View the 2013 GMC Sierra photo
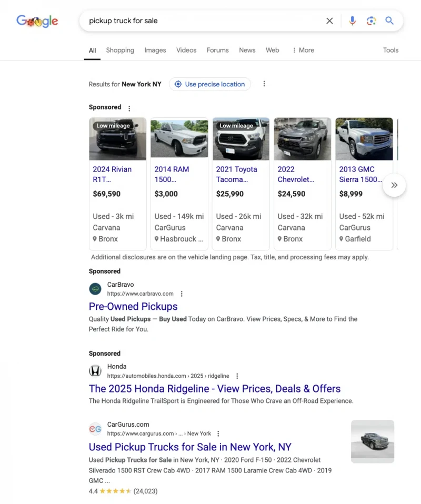This screenshot has width=421, height=504. (x=364, y=139)
